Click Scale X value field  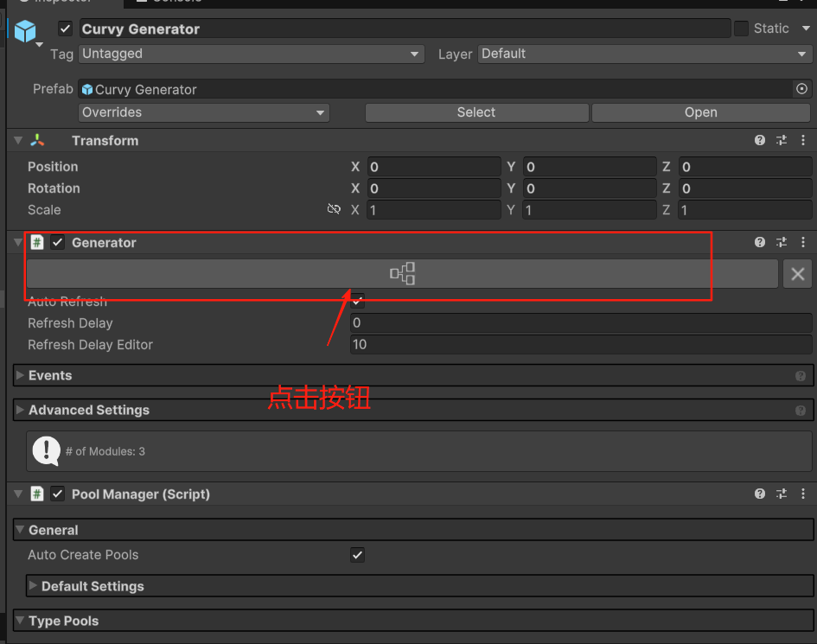click(x=433, y=210)
